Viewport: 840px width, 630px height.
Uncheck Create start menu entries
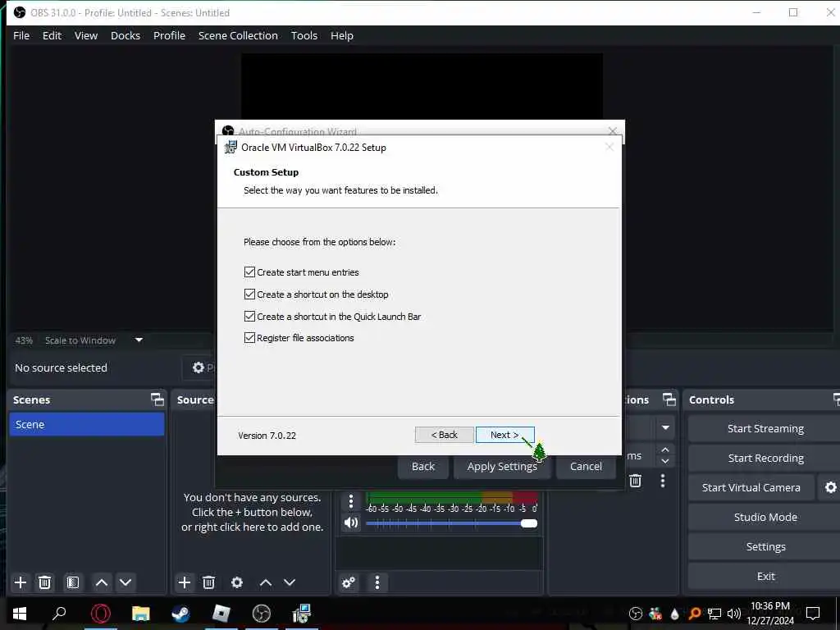[x=249, y=272]
